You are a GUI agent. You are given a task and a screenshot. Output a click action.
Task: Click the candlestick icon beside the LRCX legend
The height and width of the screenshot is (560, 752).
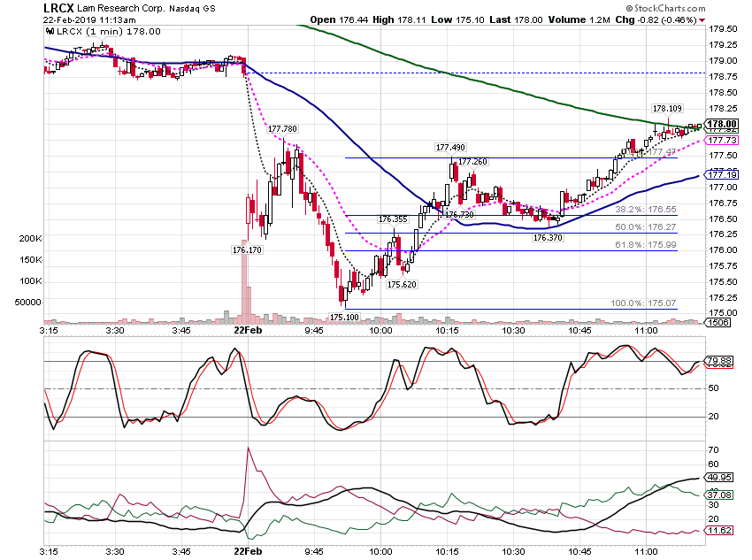[x=50, y=32]
